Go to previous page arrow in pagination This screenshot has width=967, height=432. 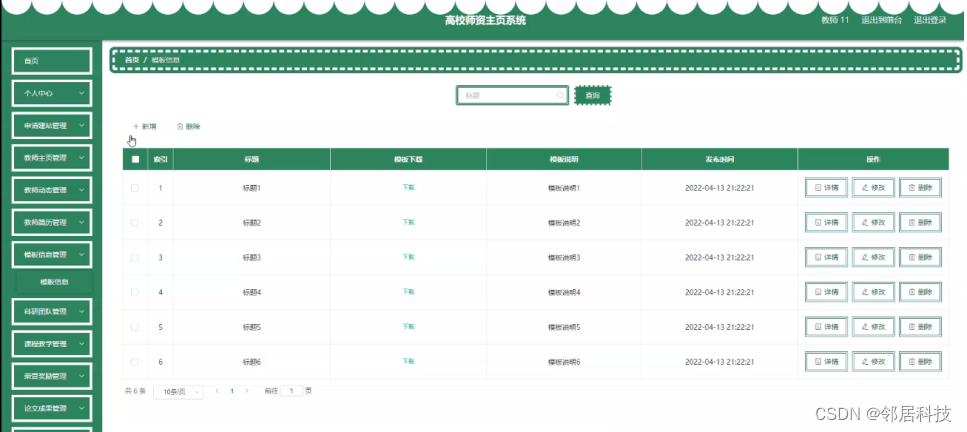coord(217,391)
